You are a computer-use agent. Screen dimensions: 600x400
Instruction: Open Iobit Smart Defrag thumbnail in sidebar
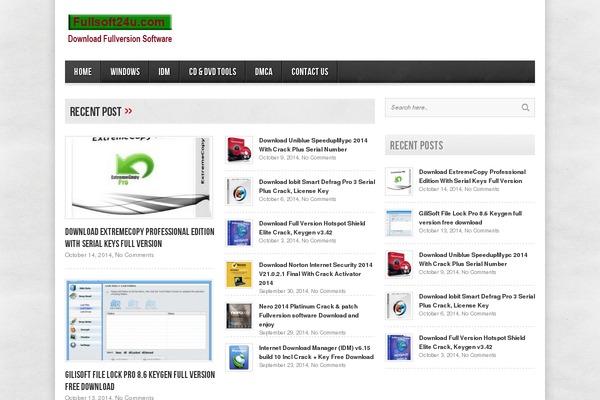coord(399,306)
